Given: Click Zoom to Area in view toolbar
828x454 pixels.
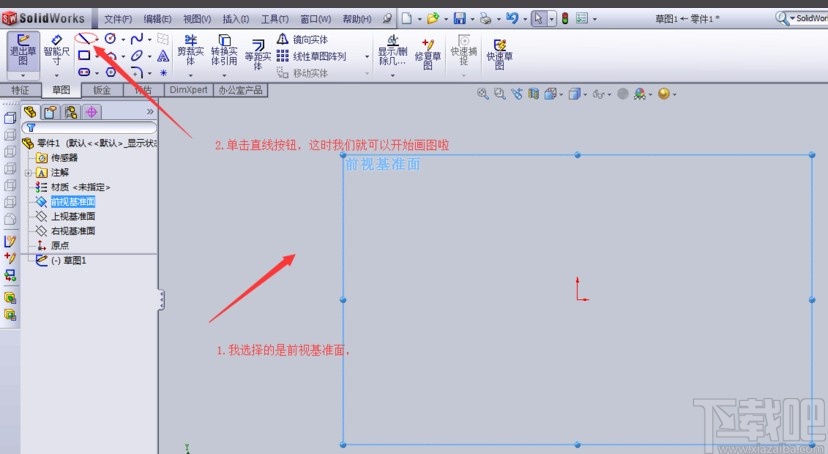Looking at the screenshot, I should click(499, 94).
